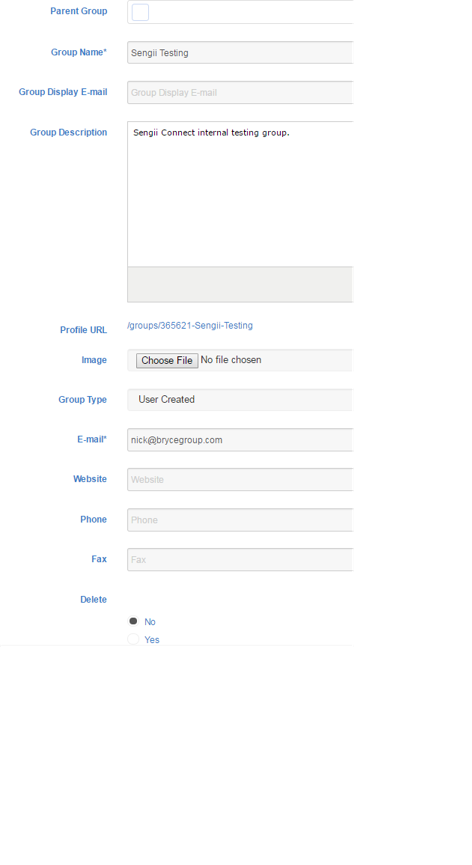
Task: Focus the Fax input field
Action: (x=240, y=559)
